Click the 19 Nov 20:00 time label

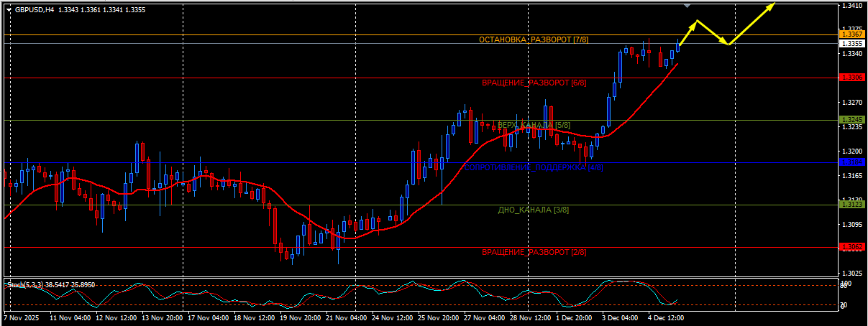click(299, 317)
